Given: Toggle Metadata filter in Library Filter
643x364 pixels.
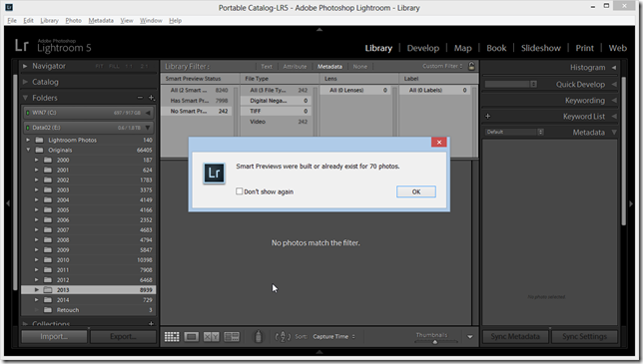Looking at the screenshot, I should coord(329,67).
